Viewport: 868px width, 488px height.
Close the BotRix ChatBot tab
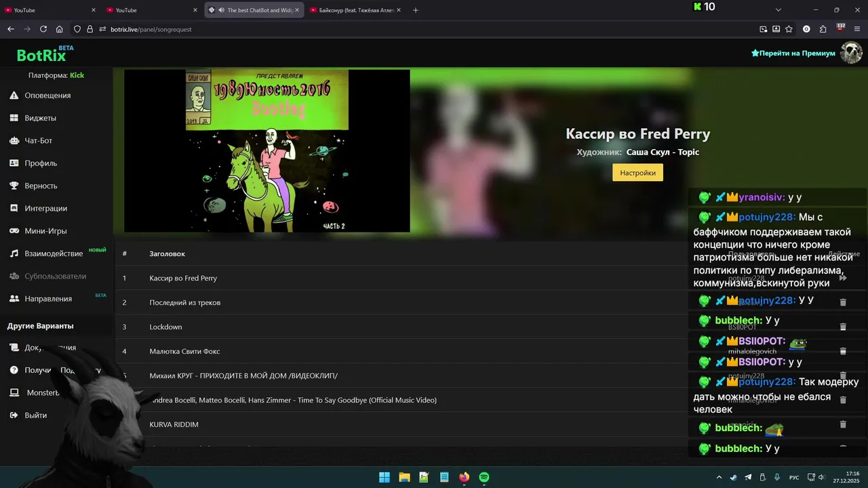pos(297,10)
